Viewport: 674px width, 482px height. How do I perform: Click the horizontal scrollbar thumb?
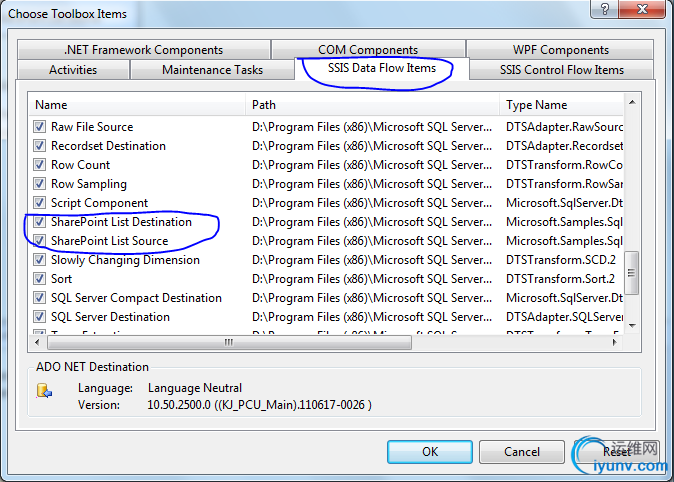pyautogui.click(x=229, y=343)
